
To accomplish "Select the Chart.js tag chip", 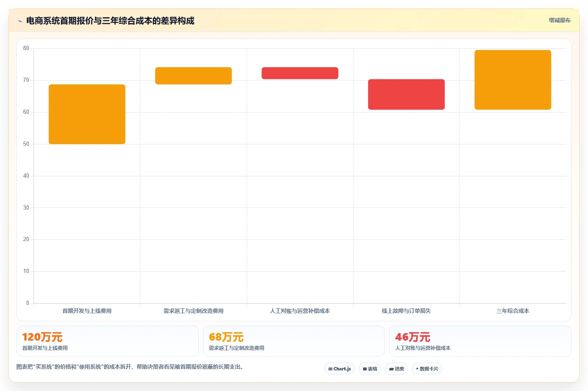I will click(x=340, y=369).
